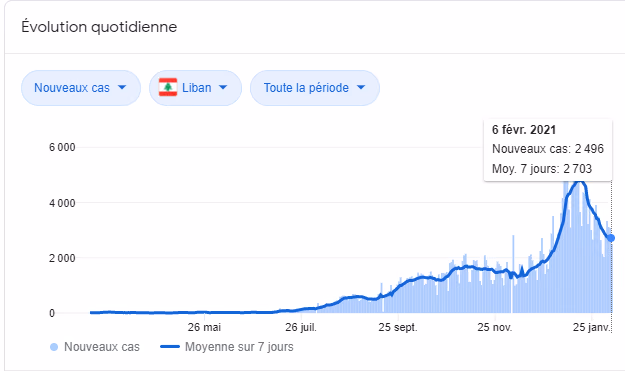This screenshot has width=625, height=371.
Task: Click the 25 sept. date label
Action: coord(398,327)
